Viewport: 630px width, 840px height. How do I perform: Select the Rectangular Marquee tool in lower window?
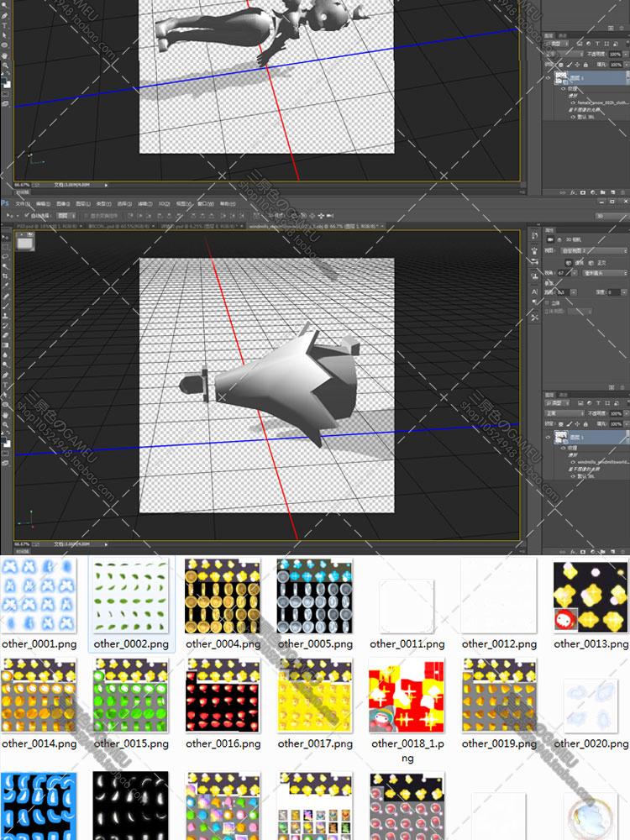click(5, 246)
